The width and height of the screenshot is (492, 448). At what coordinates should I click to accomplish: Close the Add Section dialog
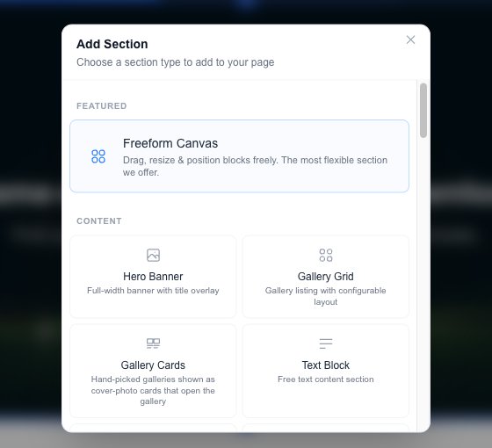[410, 40]
